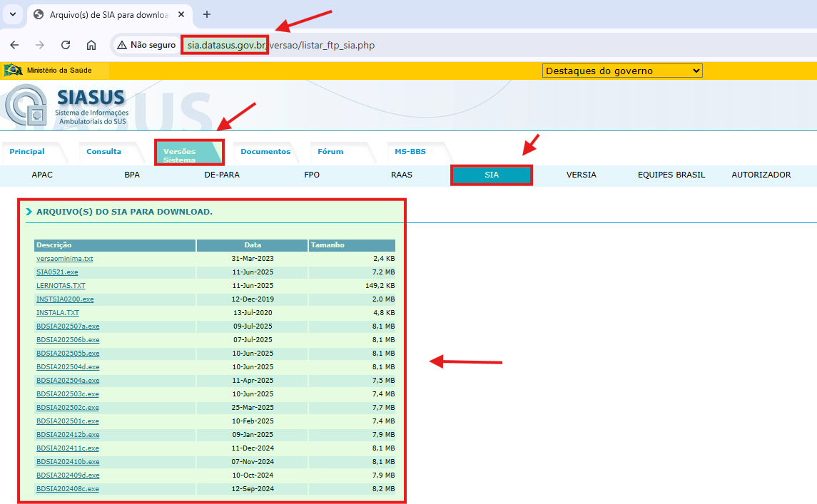
Task: Select the RAAS submenu item
Action: tap(402, 175)
